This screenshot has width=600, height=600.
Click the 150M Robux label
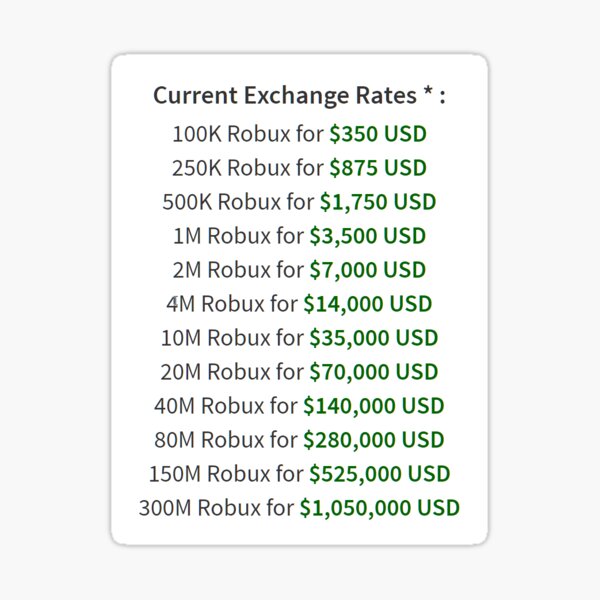pos(198,474)
